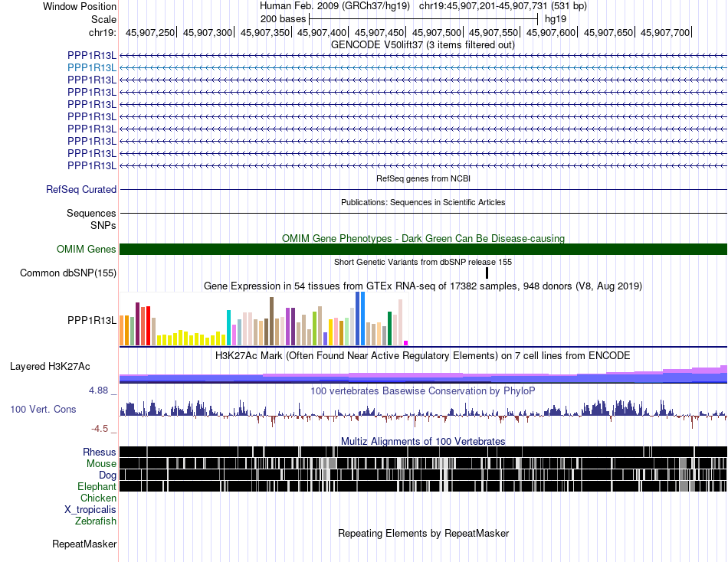
Task: Open 100 vertebrates Basewise Conservation title
Action: pos(423,390)
